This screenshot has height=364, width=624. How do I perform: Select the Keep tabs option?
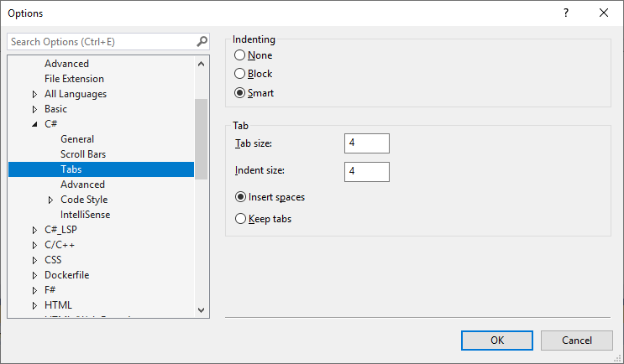pos(241,219)
